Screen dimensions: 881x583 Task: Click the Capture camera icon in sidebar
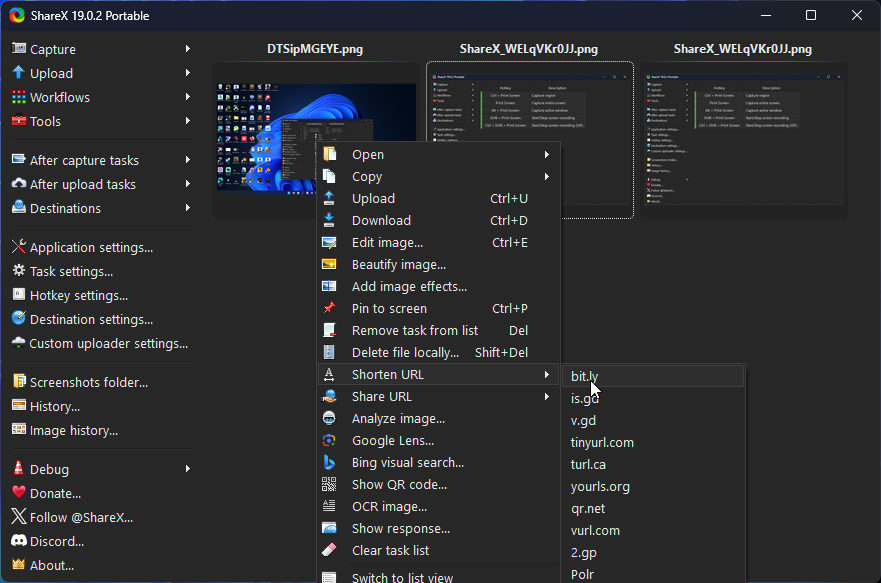18,49
